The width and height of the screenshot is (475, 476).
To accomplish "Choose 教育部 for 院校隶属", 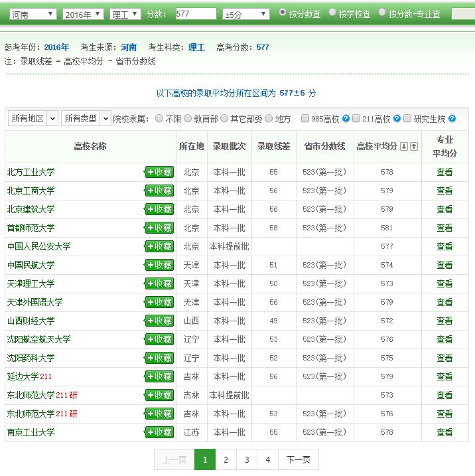I will point(188,118).
